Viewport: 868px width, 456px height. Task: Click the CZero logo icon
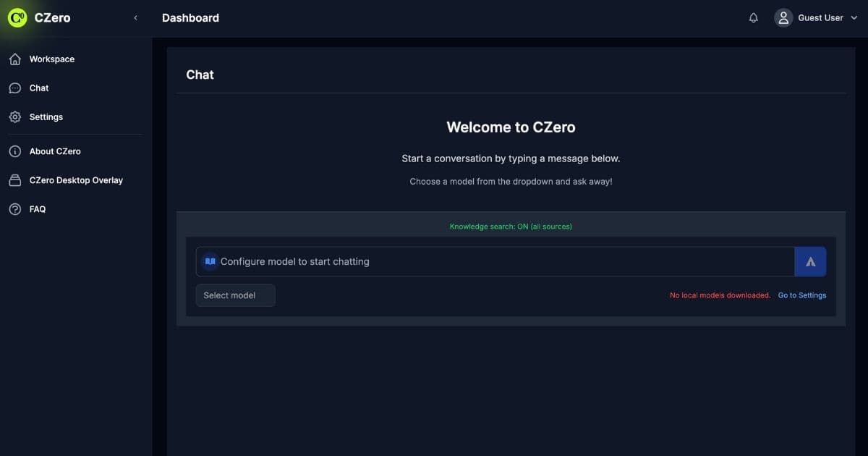17,17
